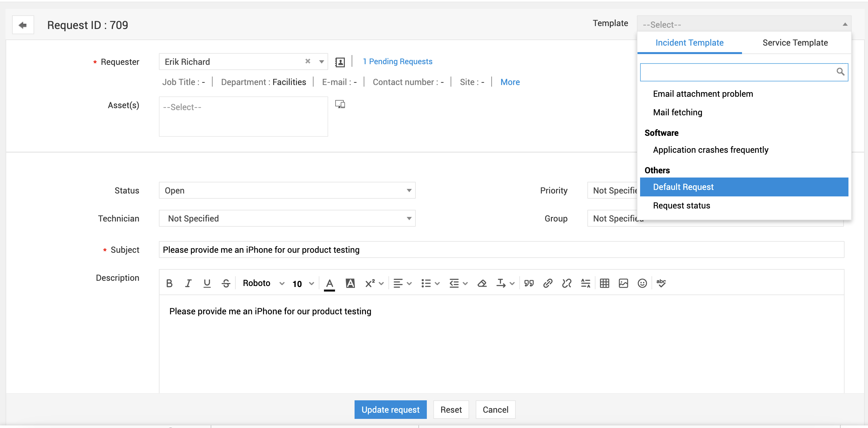Select the Incident Template tab

coord(689,43)
